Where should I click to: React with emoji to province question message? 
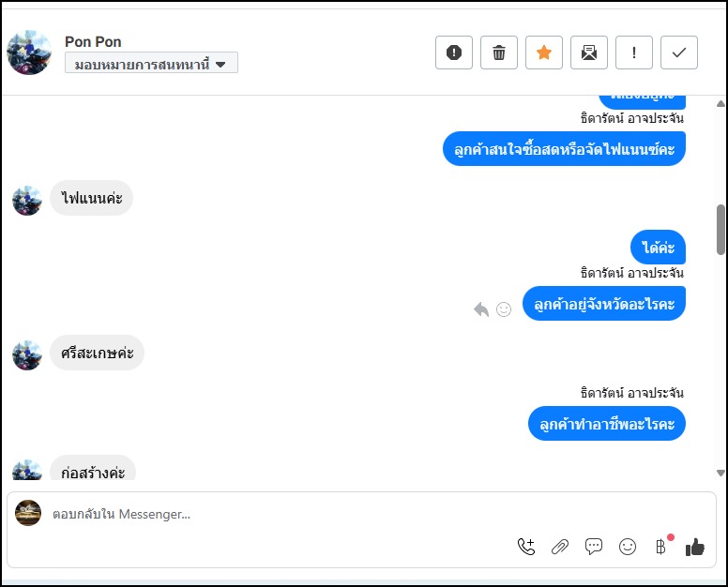click(504, 309)
